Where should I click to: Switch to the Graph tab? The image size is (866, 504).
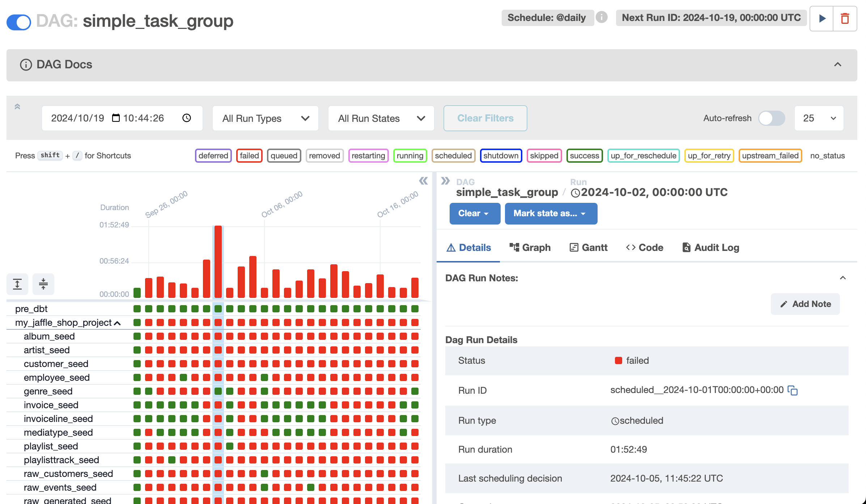(530, 248)
